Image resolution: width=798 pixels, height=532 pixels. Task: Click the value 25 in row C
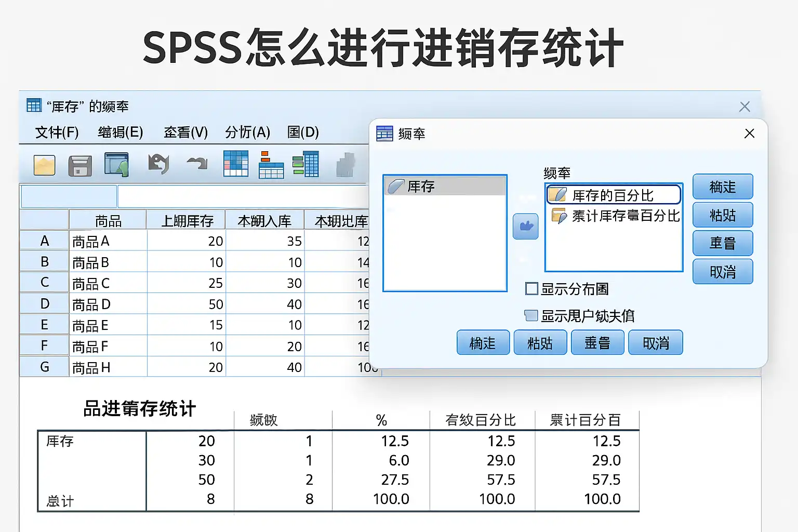[x=216, y=283]
